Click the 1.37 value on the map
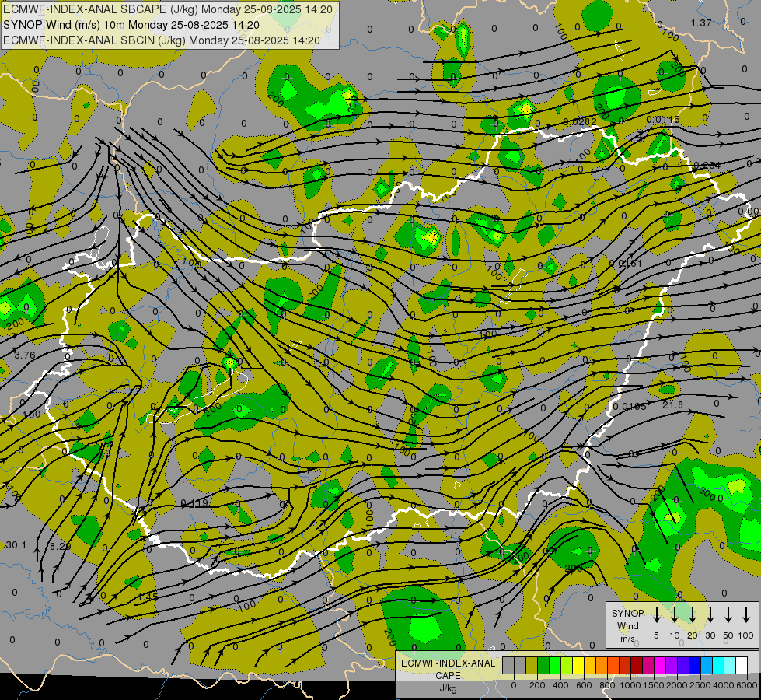The image size is (761, 700). pos(701,23)
